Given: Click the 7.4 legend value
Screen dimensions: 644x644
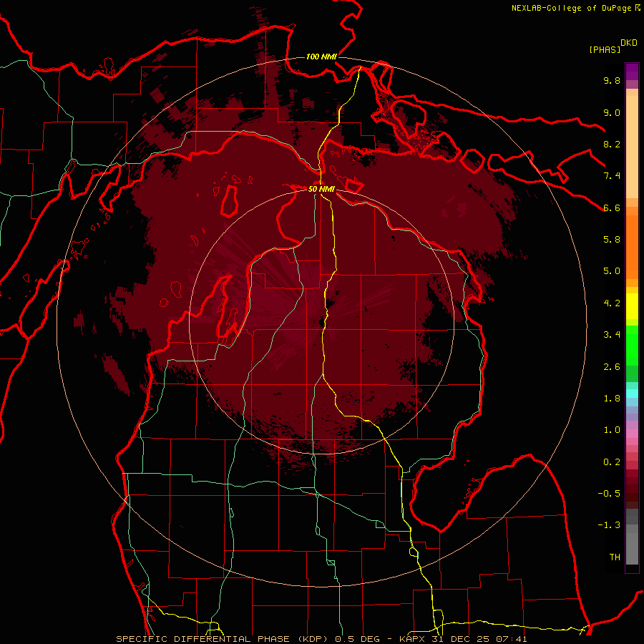Looking at the screenshot, I should pyautogui.click(x=612, y=176).
